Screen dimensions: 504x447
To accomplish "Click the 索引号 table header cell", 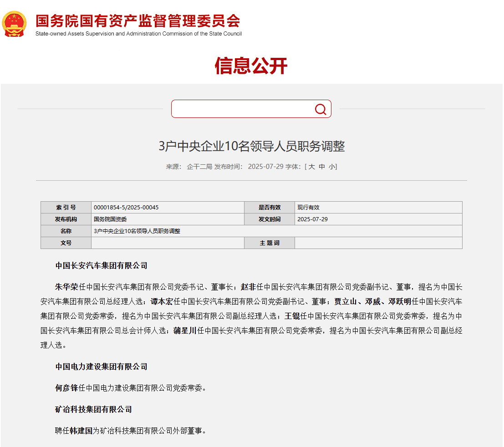I will pos(66,207).
